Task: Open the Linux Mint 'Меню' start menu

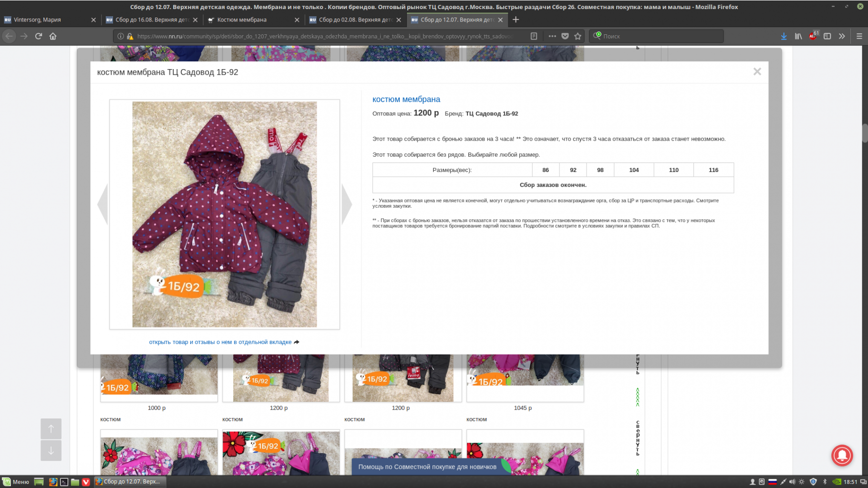Action: pos(16,482)
